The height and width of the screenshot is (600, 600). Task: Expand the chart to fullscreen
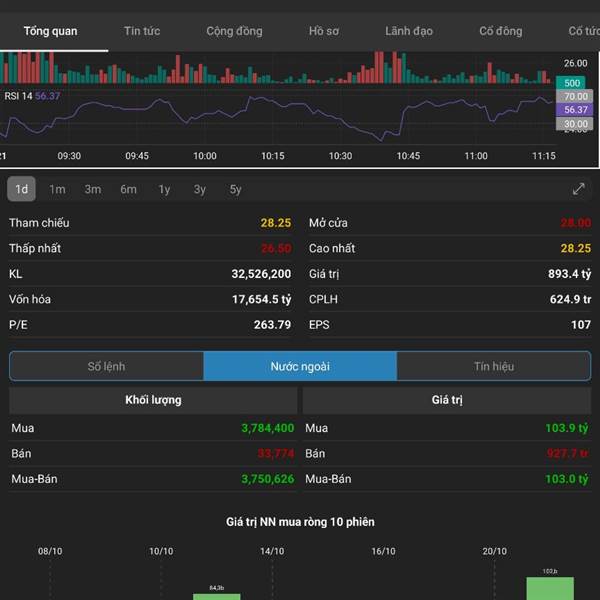coord(578,189)
